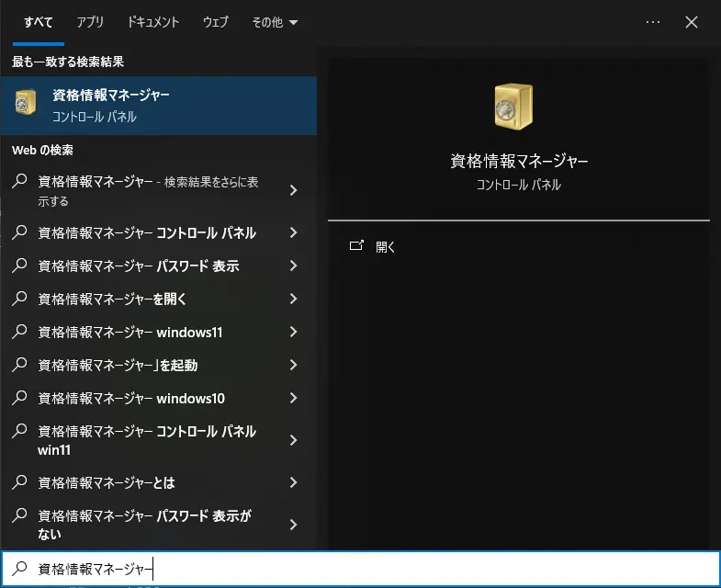This screenshot has height=588, width=721.
Task: Click search magnifier icon in the search box
Action: pos(19,570)
